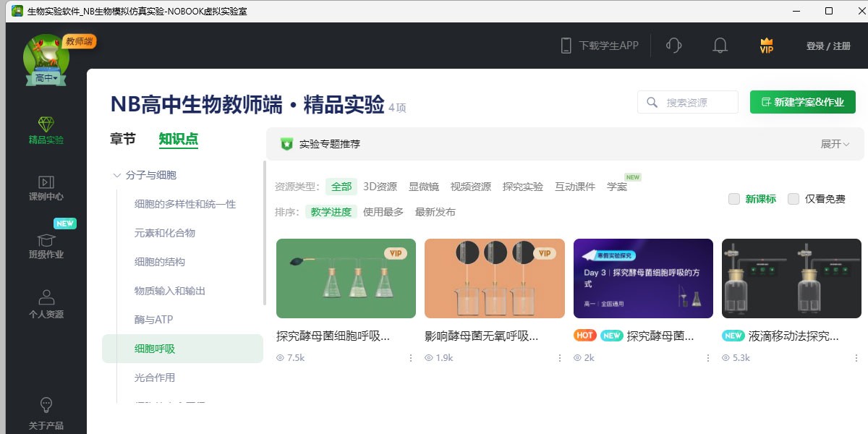Image resolution: width=868 pixels, height=434 pixels.
Task: Click the VIP crown icon
Action: [x=767, y=46]
